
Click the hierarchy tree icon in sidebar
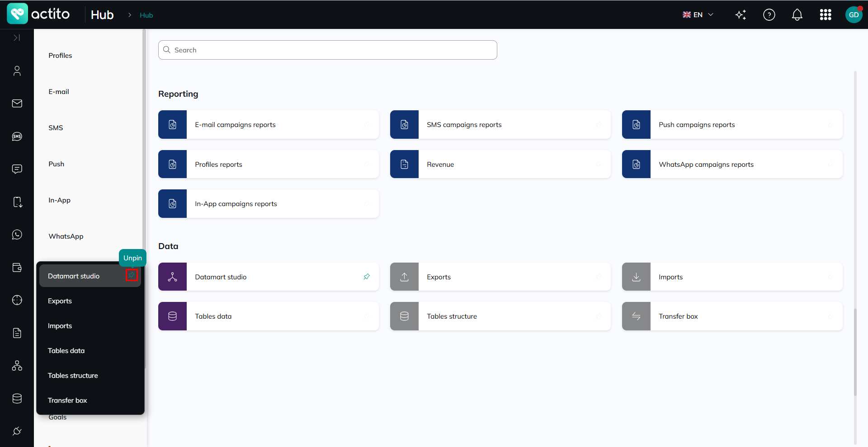(17, 366)
